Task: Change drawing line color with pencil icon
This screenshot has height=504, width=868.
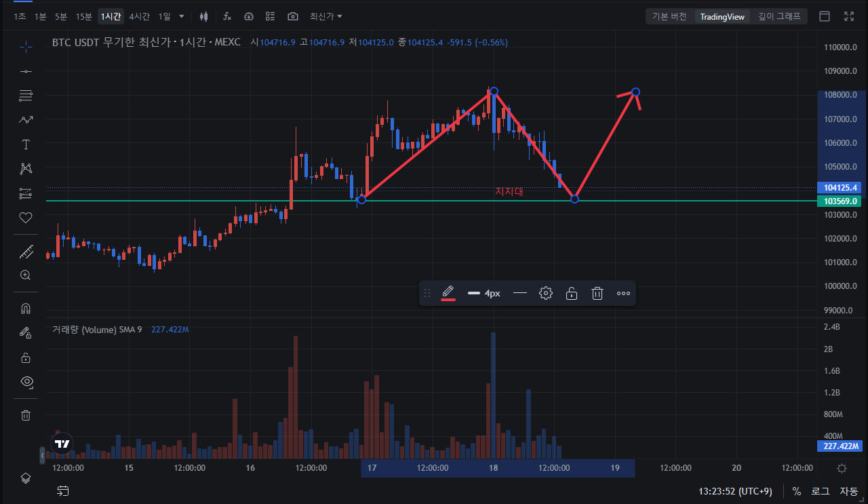Action: pyautogui.click(x=448, y=293)
